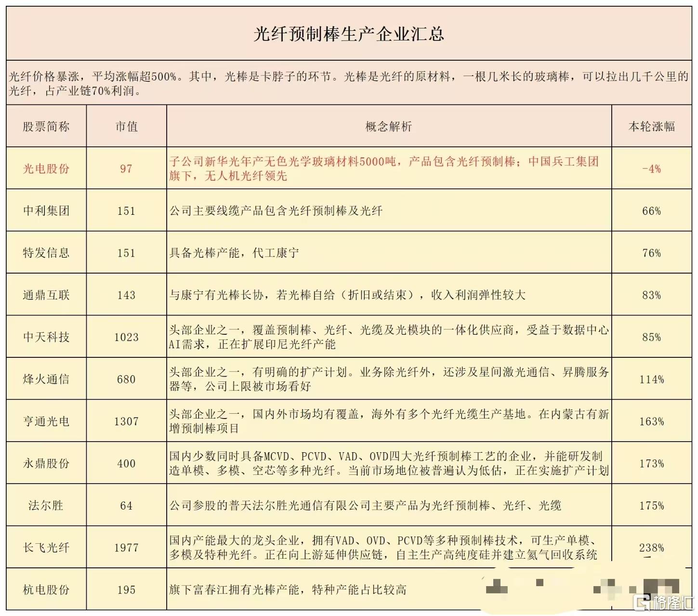Click the description mentioning 普天法尔胜光通信有限公司
The image size is (698, 616).
[x=365, y=506]
